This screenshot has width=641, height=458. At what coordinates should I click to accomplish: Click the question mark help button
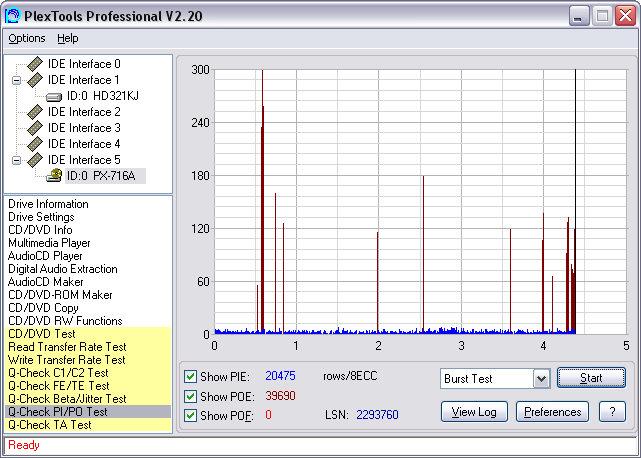(612, 412)
